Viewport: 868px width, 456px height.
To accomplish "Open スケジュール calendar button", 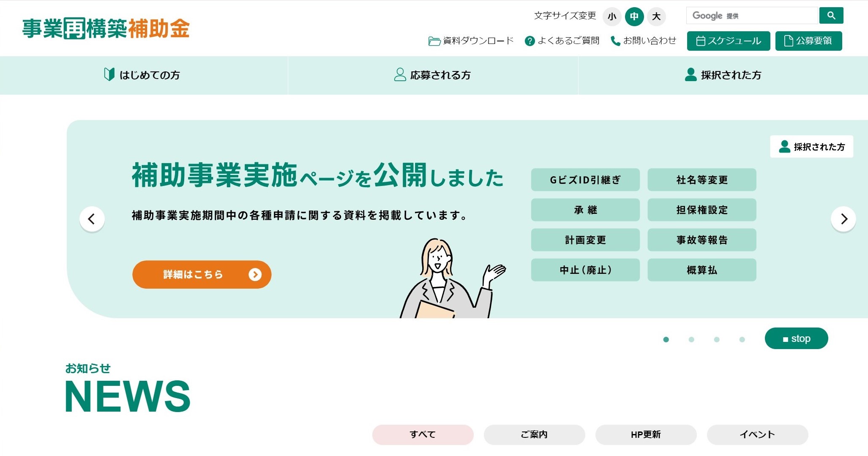I will click(x=728, y=41).
